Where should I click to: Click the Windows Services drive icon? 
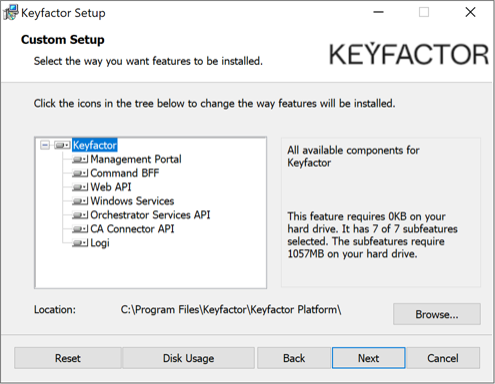pos(80,201)
